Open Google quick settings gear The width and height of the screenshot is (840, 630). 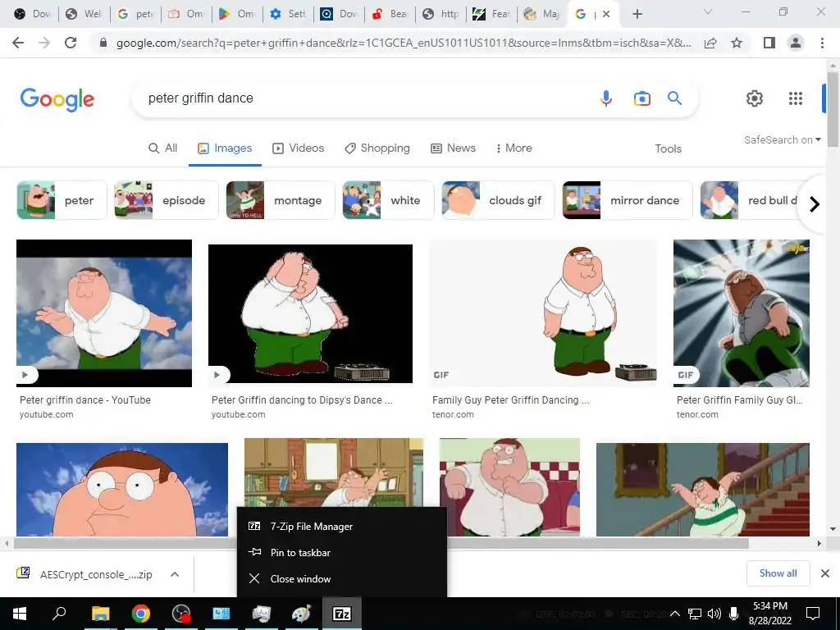click(755, 98)
